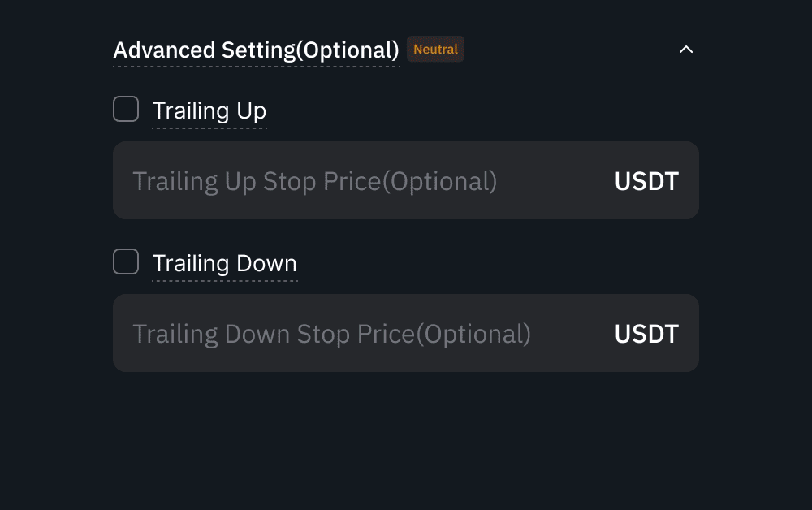The width and height of the screenshot is (812, 510).
Task: Show tooltip for dotted-underlined Trailing Down
Action: [225, 263]
